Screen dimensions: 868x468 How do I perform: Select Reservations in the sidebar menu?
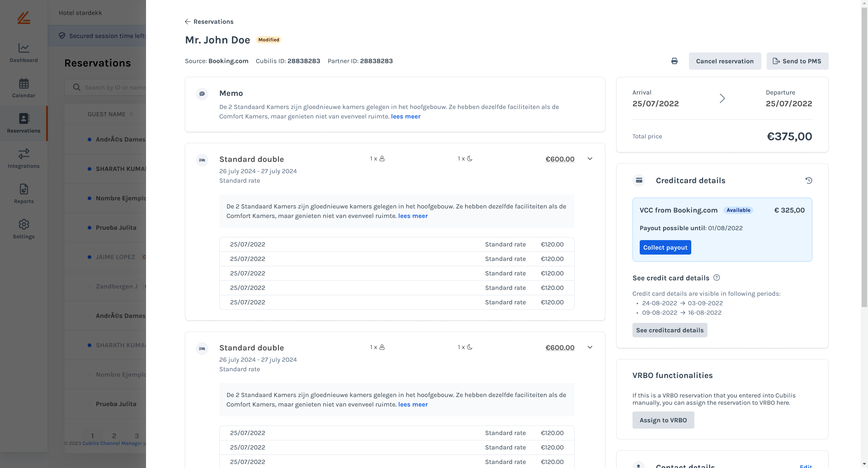click(x=24, y=123)
